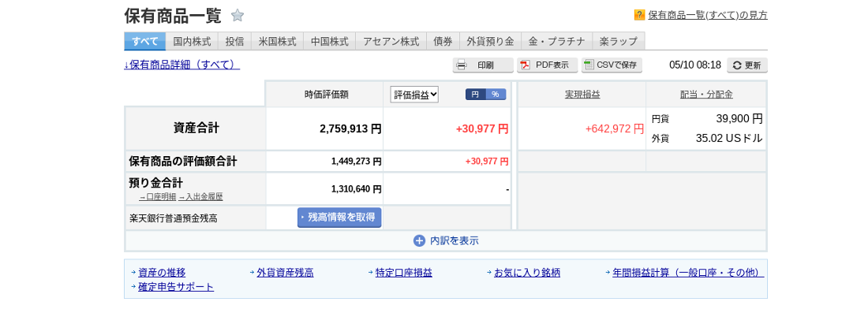Switch to the アセアン株式 tab
Viewport: 868px width, 309px height.
pyautogui.click(x=391, y=41)
